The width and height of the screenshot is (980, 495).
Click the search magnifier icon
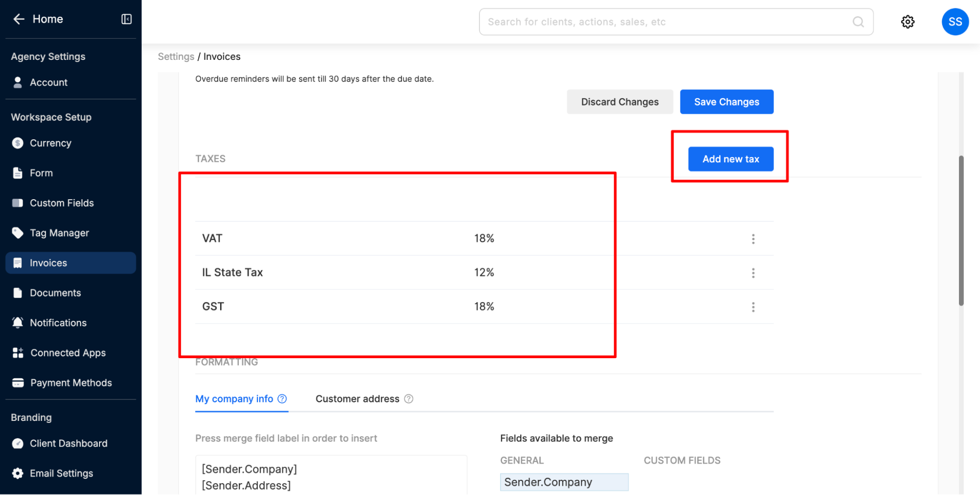coord(858,22)
